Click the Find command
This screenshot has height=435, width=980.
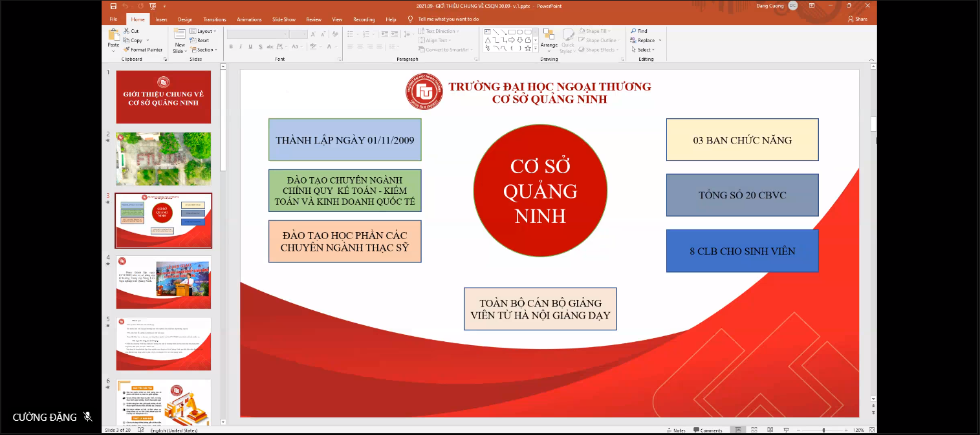click(x=638, y=31)
